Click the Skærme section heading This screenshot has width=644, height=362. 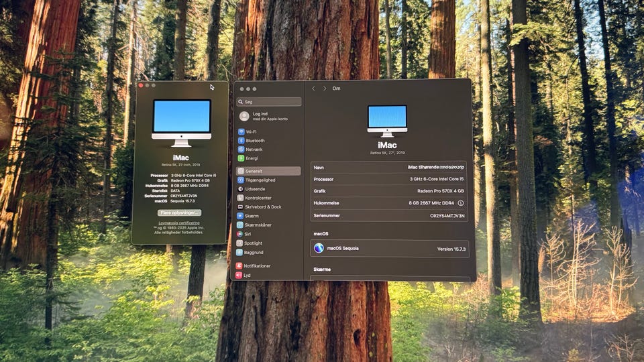322,269
